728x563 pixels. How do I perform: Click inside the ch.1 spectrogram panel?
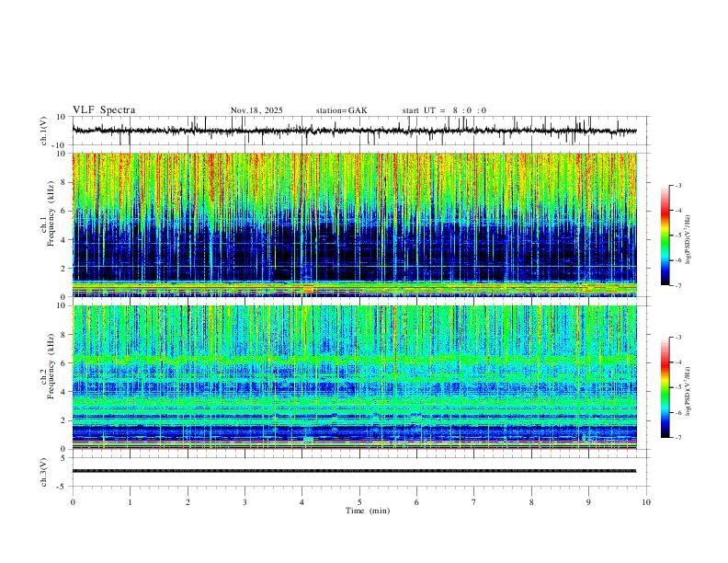click(x=355, y=224)
